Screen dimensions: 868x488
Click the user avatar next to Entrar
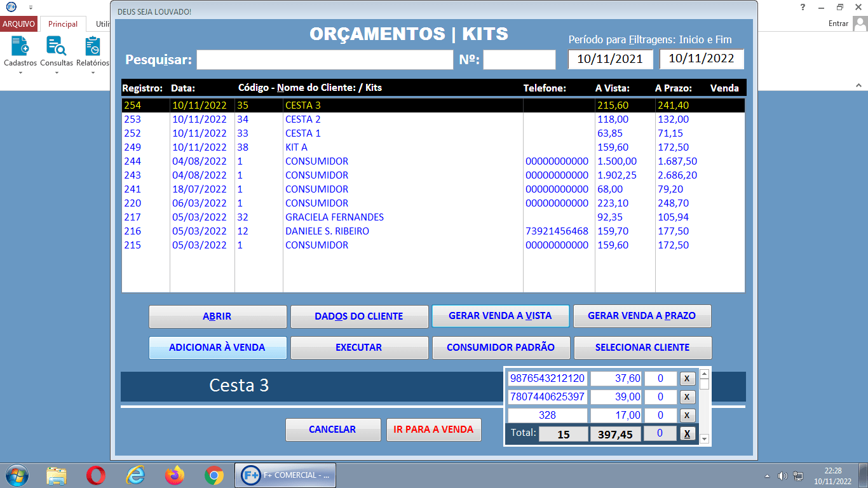tap(860, 24)
